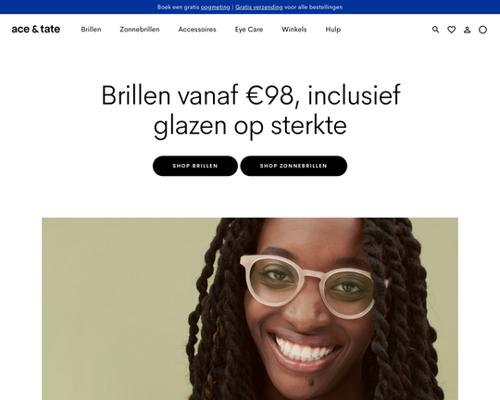Click the headline Brillen vanaf €98
This screenshot has width=500, height=400.
pyautogui.click(x=198, y=95)
